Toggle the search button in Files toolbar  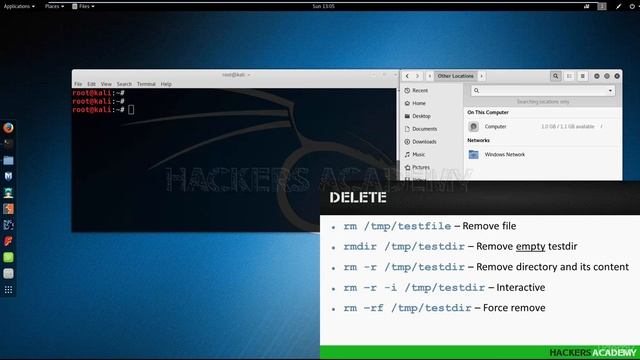(x=555, y=76)
